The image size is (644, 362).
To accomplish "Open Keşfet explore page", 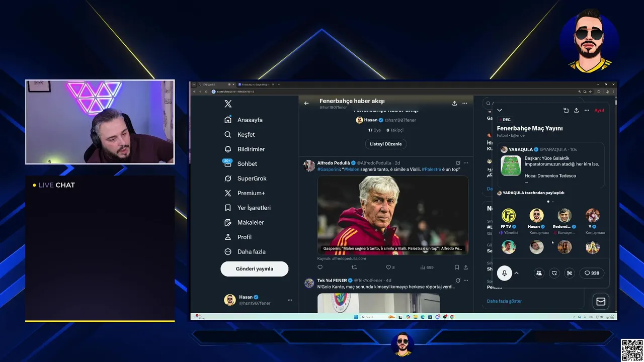I will (x=239, y=135).
